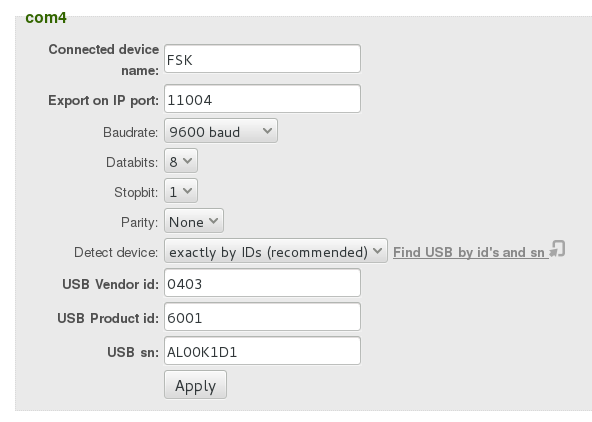The height and width of the screenshot is (422, 592).
Task: Focus the USB sn field with AL00K1D1
Action: 262,351
